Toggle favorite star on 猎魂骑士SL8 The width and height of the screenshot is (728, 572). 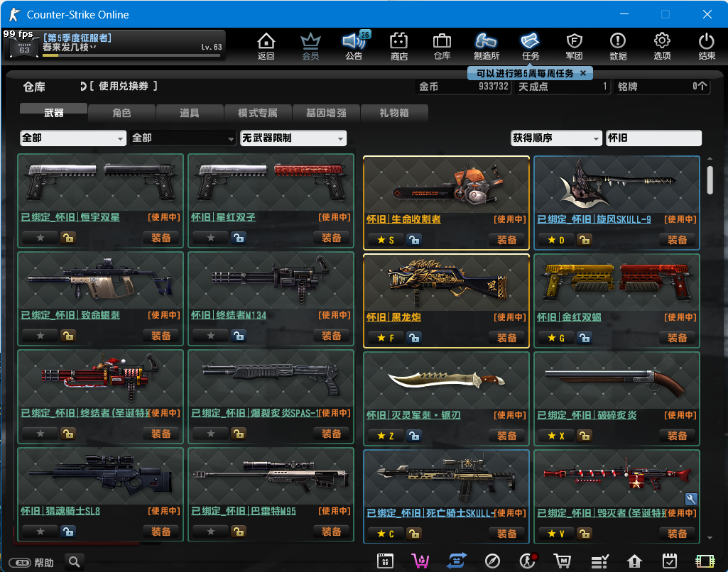point(40,532)
